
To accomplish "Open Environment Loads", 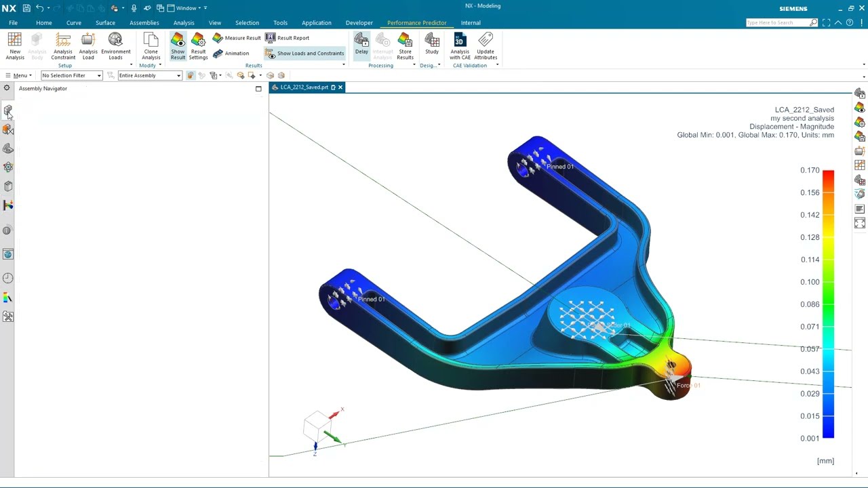I will click(116, 46).
